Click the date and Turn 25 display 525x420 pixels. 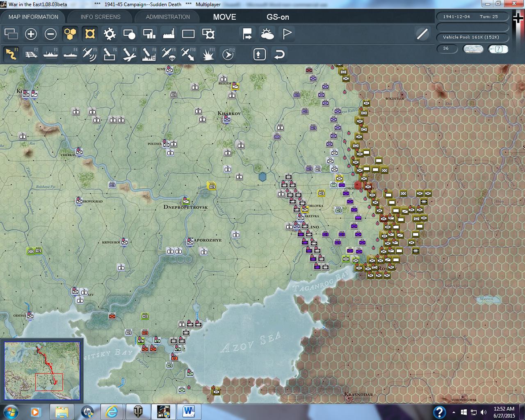[x=472, y=17]
